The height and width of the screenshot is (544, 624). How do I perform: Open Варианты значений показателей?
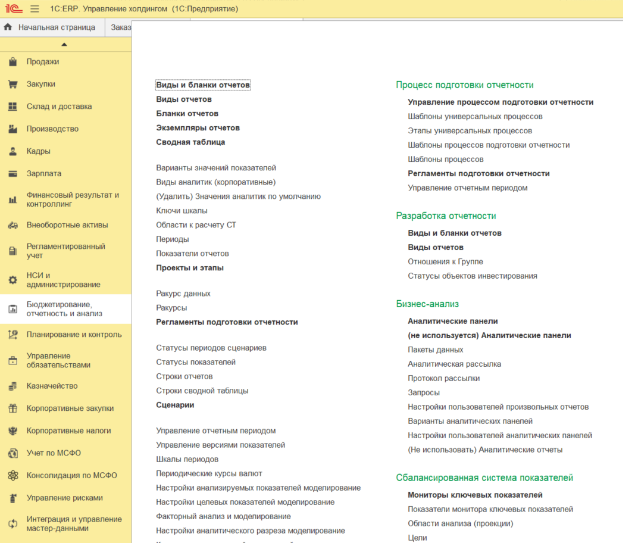coord(216,168)
